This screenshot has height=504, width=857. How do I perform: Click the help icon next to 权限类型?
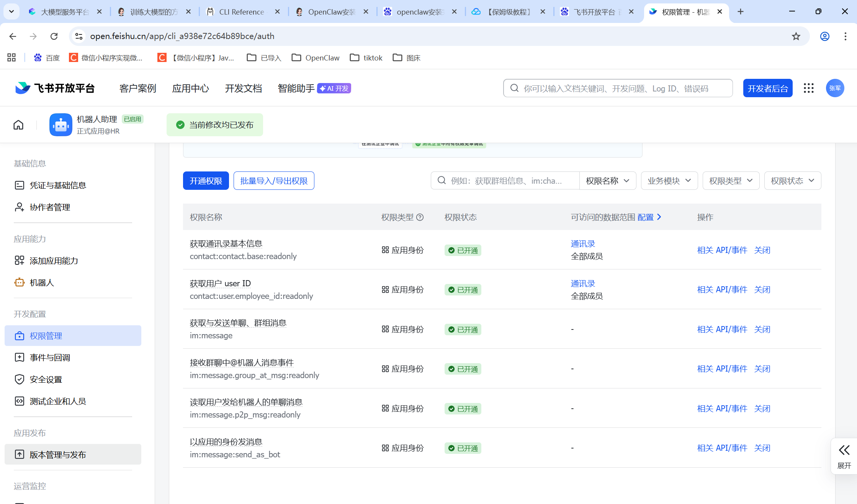(x=420, y=217)
